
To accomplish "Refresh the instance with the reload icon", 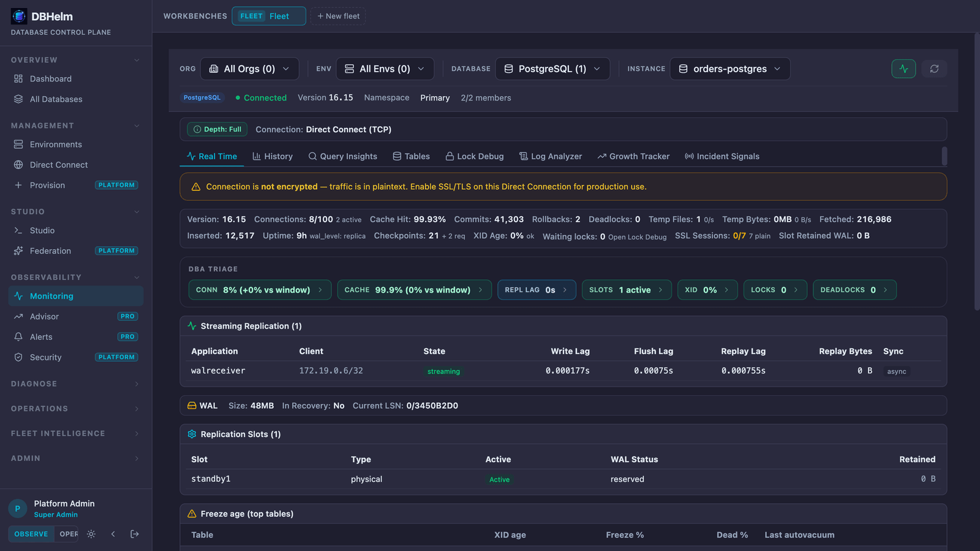I will coord(934,69).
